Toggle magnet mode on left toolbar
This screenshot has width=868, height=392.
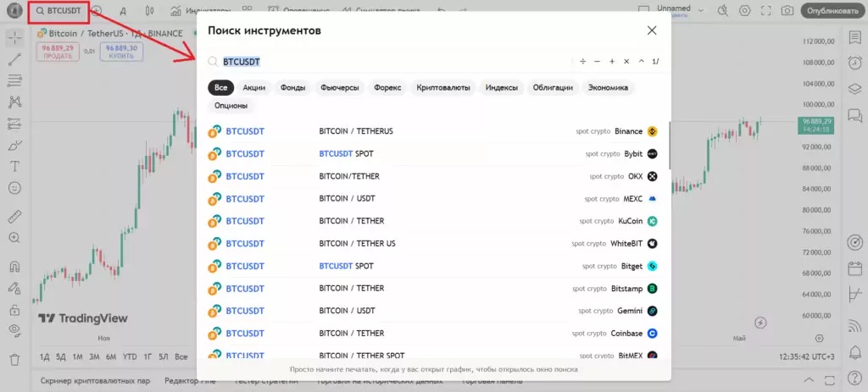[x=15, y=266]
